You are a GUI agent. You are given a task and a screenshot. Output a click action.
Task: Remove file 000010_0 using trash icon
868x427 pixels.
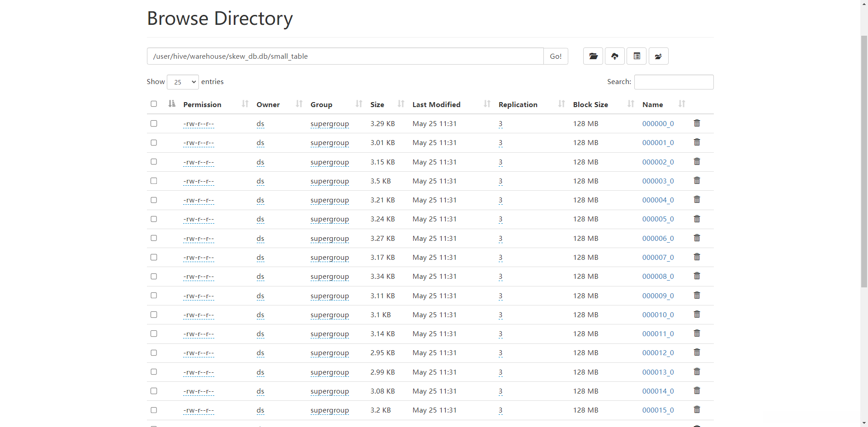tap(697, 314)
